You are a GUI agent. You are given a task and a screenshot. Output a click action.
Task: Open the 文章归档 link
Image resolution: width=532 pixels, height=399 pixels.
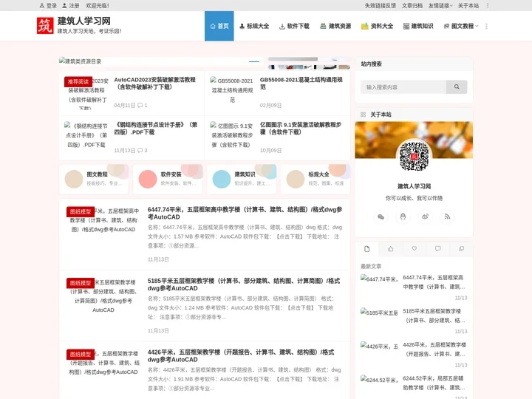(412, 5)
